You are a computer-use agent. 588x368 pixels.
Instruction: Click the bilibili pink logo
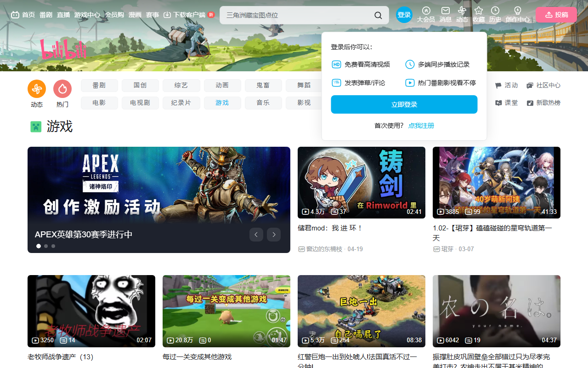(63, 49)
